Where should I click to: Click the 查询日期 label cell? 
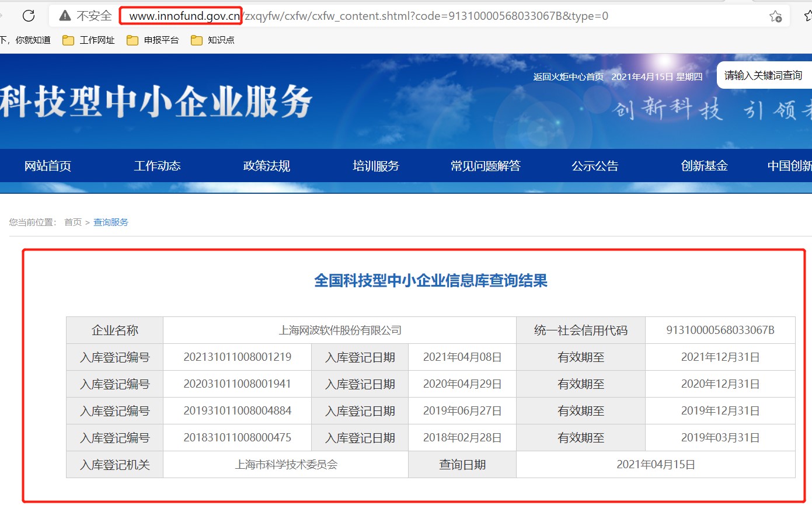462,465
